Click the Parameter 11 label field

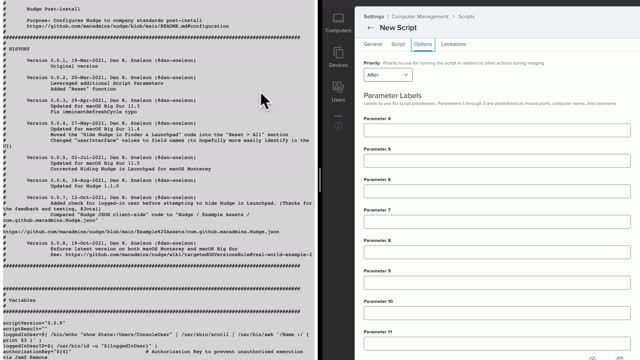497,344
